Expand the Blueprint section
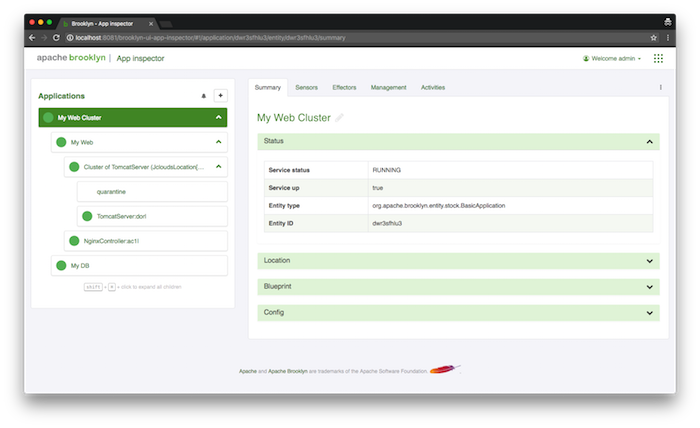700x428 pixels. pyautogui.click(x=649, y=287)
